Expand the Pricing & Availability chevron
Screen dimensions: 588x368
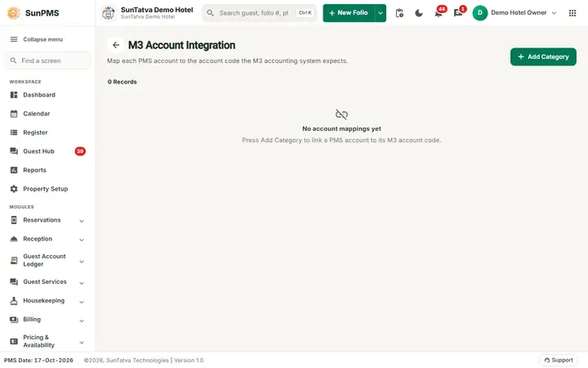point(82,343)
